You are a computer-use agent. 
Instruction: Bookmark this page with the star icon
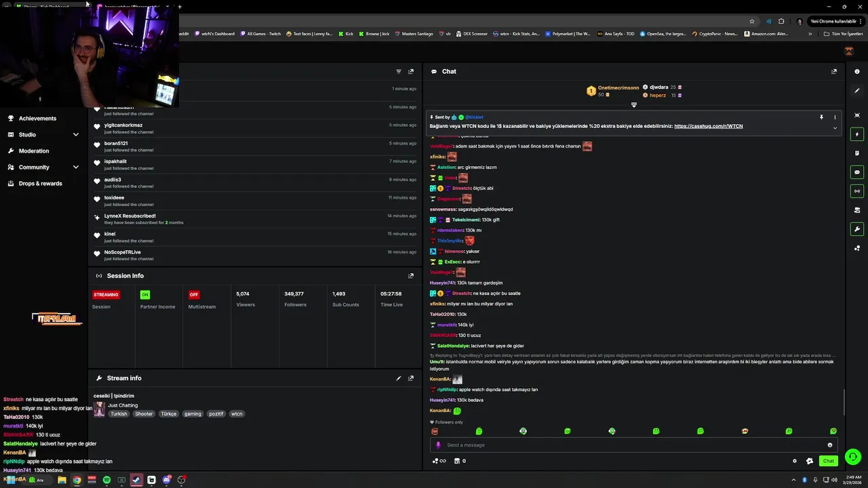click(752, 21)
